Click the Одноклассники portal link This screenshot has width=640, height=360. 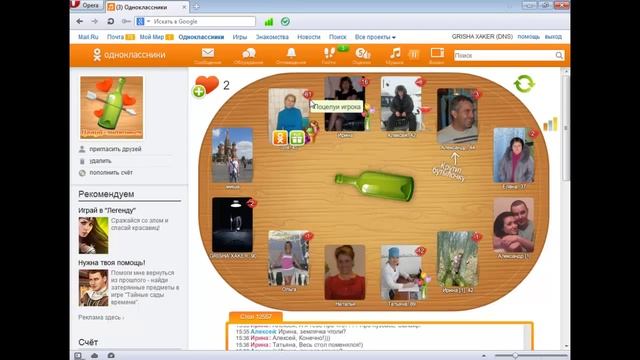tap(201, 37)
